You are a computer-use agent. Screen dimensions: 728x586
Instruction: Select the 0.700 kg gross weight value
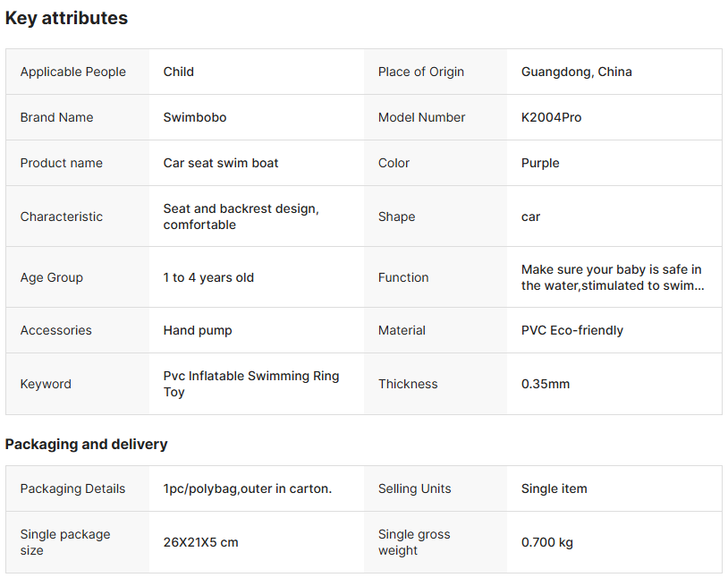pos(547,542)
